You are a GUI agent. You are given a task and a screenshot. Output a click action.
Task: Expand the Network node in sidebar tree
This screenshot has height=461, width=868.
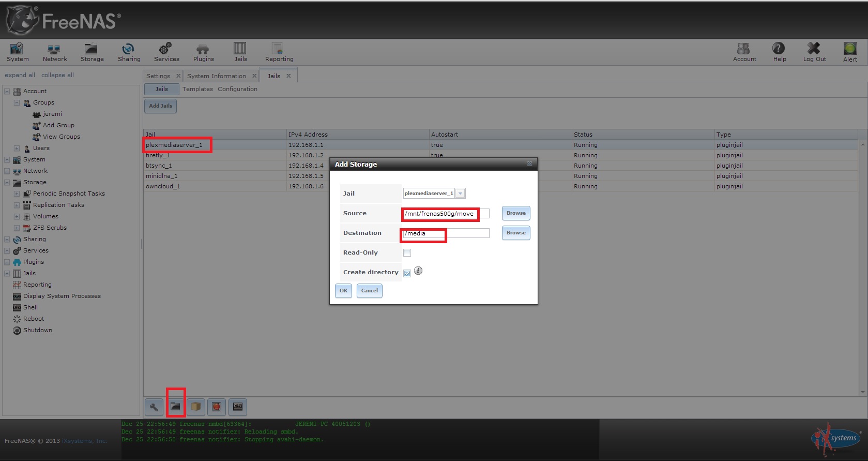click(7, 171)
